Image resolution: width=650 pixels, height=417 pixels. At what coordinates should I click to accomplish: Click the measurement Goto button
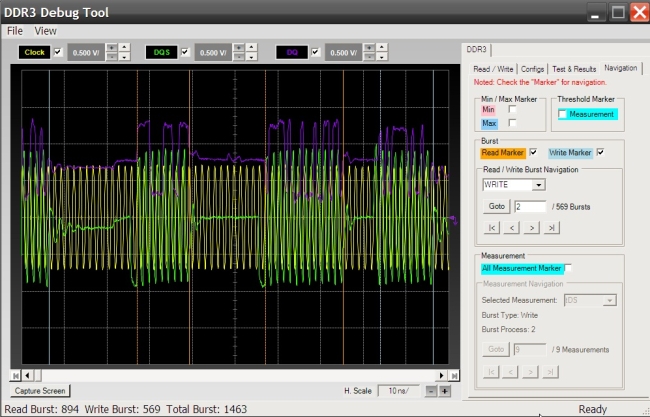[496, 349]
